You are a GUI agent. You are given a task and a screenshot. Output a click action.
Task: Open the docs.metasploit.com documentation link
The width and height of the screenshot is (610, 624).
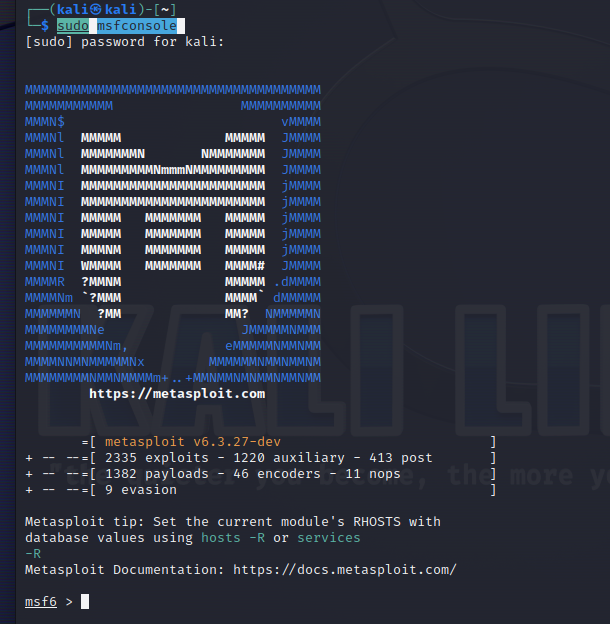tap(344, 569)
